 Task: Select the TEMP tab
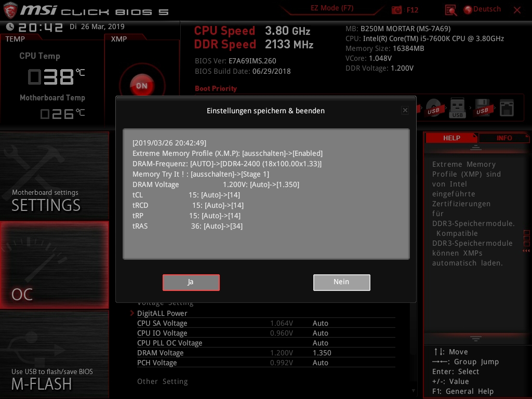click(x=15, y=38)
